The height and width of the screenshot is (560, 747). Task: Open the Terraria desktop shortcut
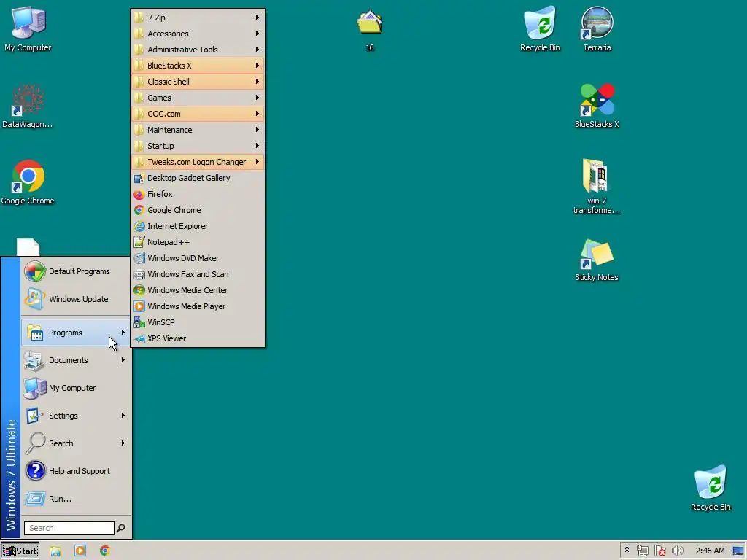click(597, 28)
